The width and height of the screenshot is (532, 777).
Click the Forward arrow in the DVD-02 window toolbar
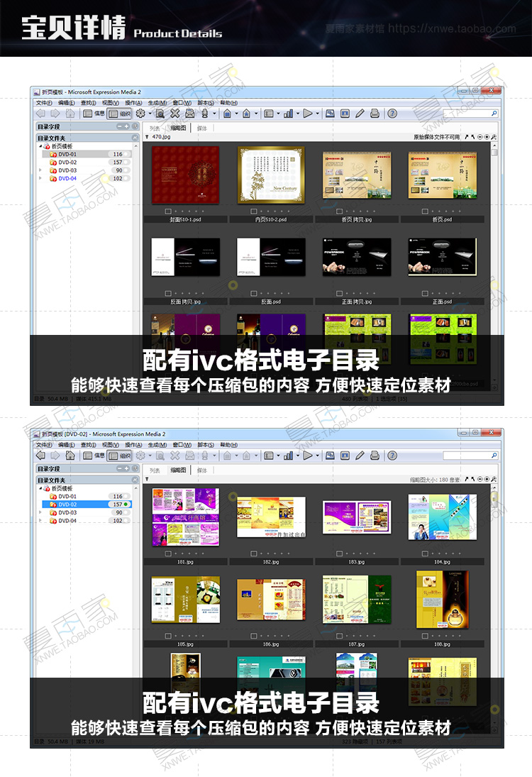tap(55, 456)
